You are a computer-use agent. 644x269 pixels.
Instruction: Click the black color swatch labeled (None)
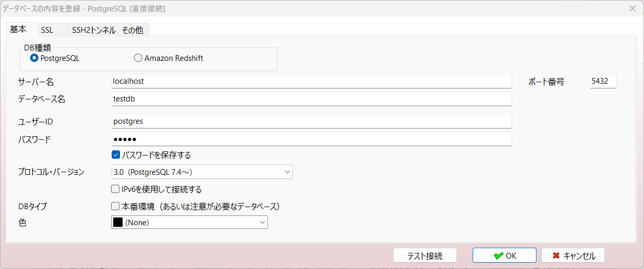click(118, 222)
